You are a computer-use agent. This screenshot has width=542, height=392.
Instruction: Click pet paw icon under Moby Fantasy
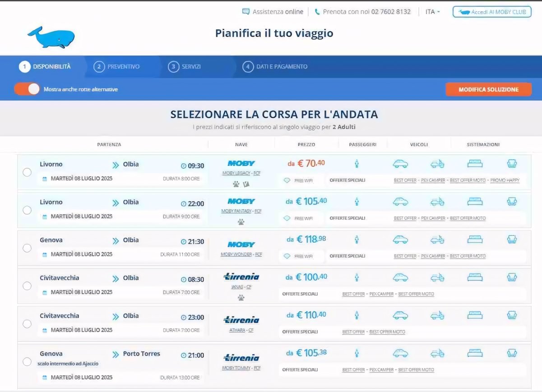241,222
